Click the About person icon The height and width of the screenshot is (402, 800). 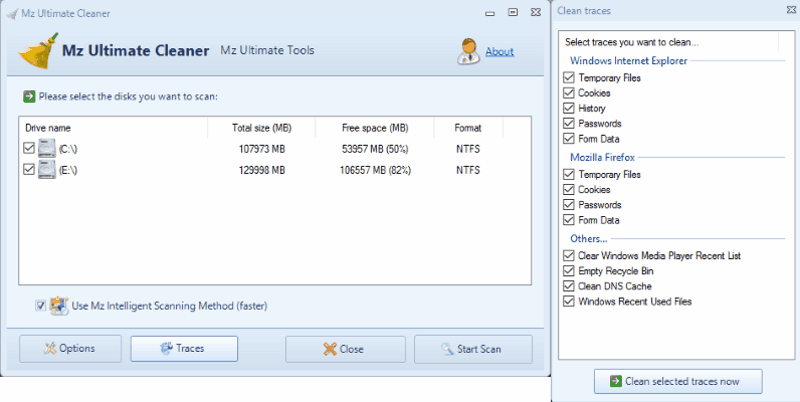coord(468,51)
